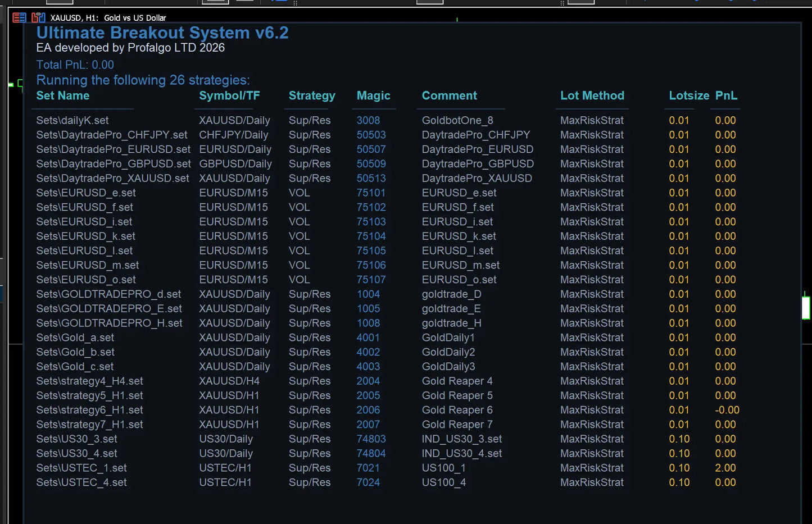Click the Sets\EURUSD_e.set name
The width and height of the screenshot is (812, 524).
point(86,193)
